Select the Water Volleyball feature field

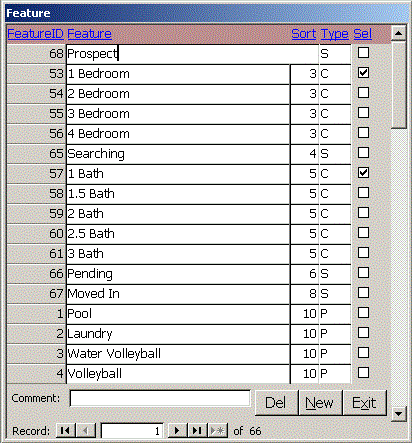[x=178, y=354]
